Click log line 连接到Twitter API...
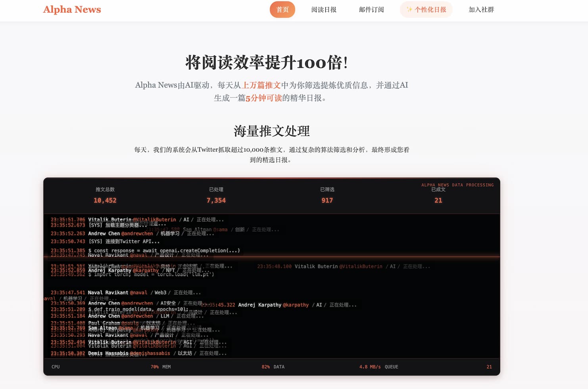Image resolution: width=588 pixels, height=389 pixels. 105,241
